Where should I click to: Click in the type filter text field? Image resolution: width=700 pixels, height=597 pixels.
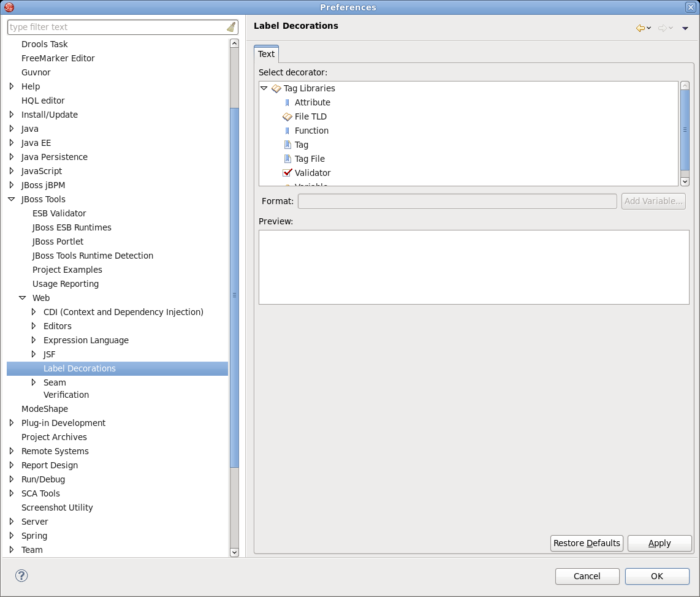pyautogui.click(x=116, y=27)
